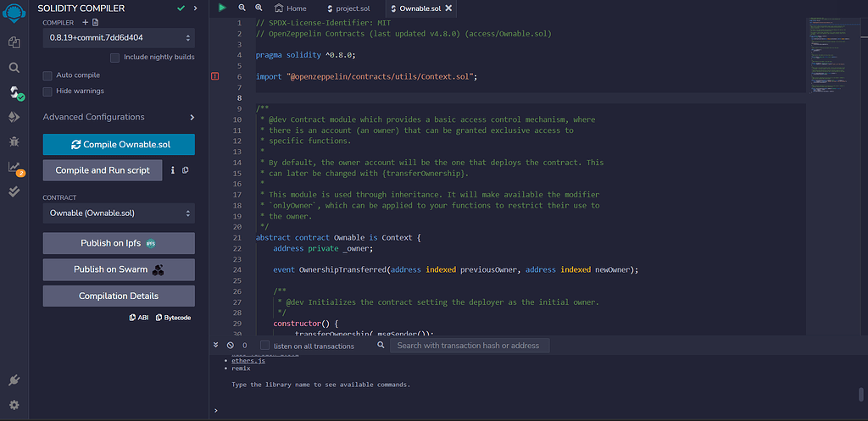Publish contract on Ipfs
This screenshot has width=868, height=421.
119,243
